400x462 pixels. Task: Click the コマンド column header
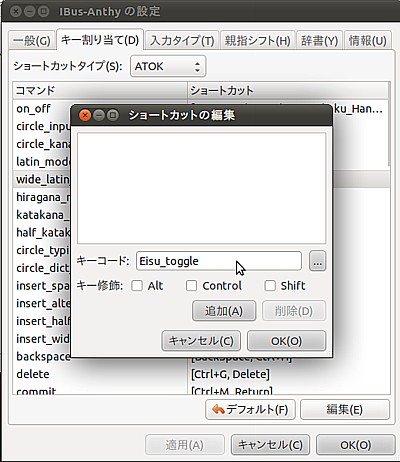[100, 90]
